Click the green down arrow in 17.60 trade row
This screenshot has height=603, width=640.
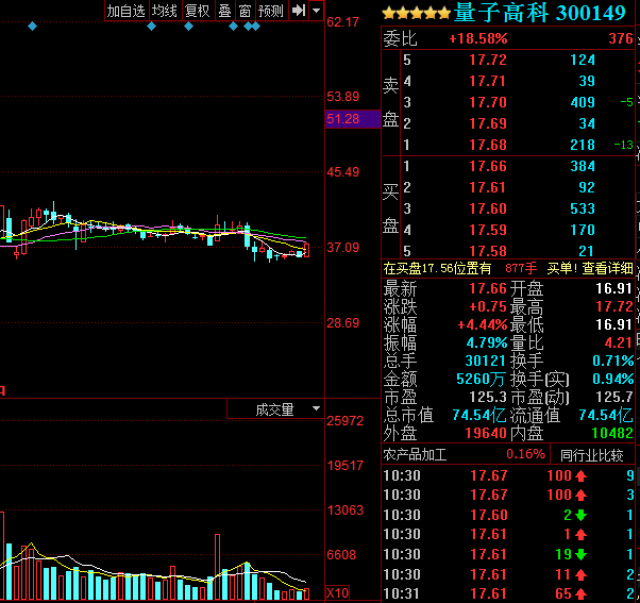[x=581, y=515]
